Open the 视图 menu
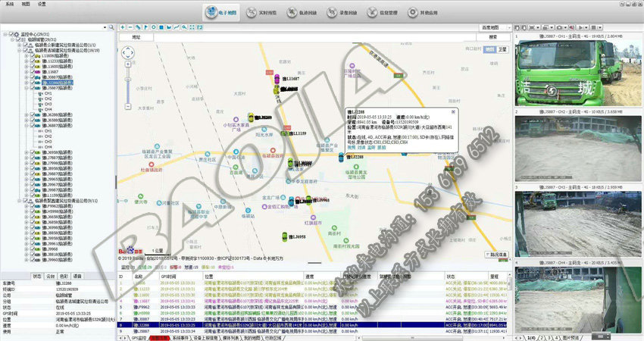Image resolution: width=644 pixels, height=341 pixels. tap(26, 4)
